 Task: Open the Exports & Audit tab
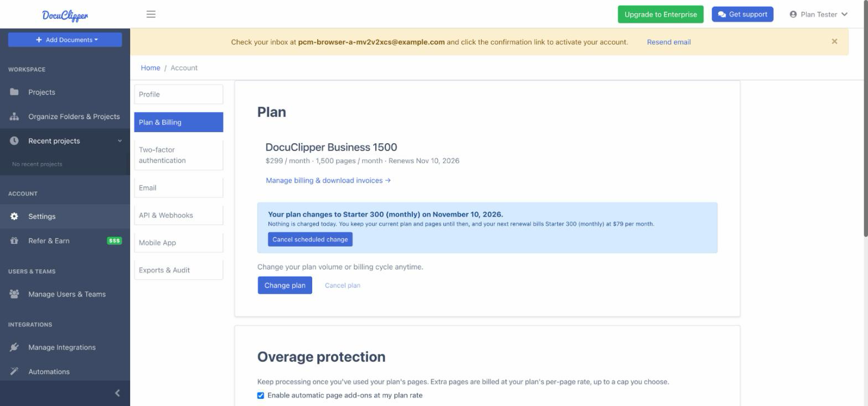click(x=178, y=270)
